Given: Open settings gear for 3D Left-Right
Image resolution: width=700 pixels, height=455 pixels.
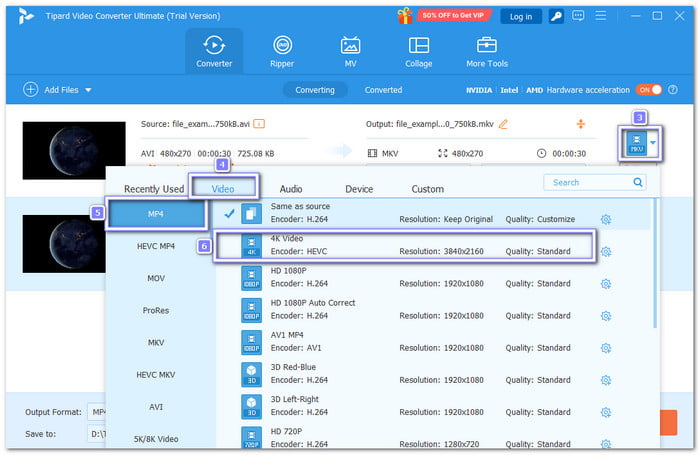Looking at the screenshot, I should (606, 412).
